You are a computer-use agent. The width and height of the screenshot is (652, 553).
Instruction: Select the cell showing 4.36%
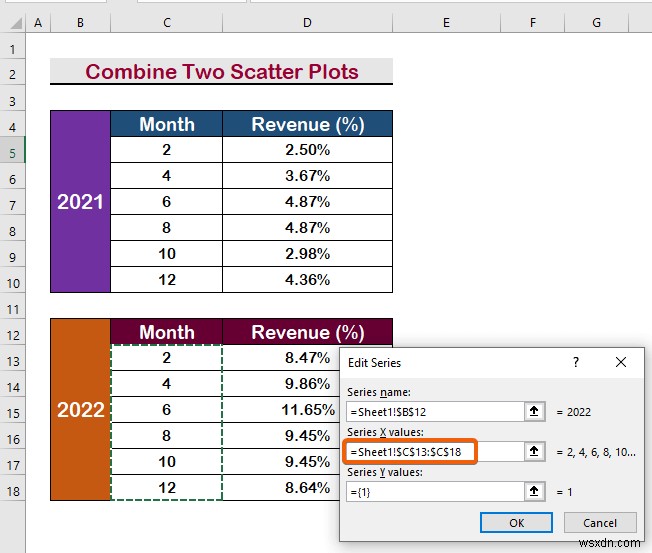307,279
